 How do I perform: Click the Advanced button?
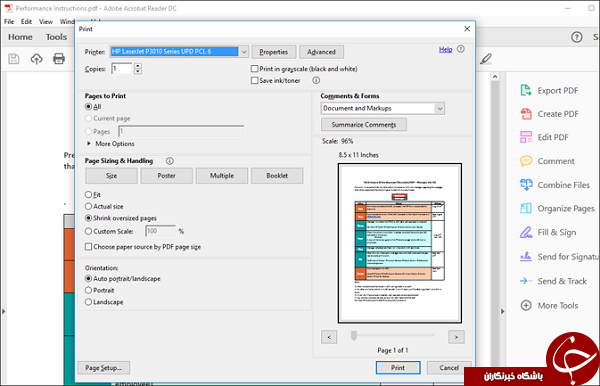pyautogui.click(x=321, y=52)
